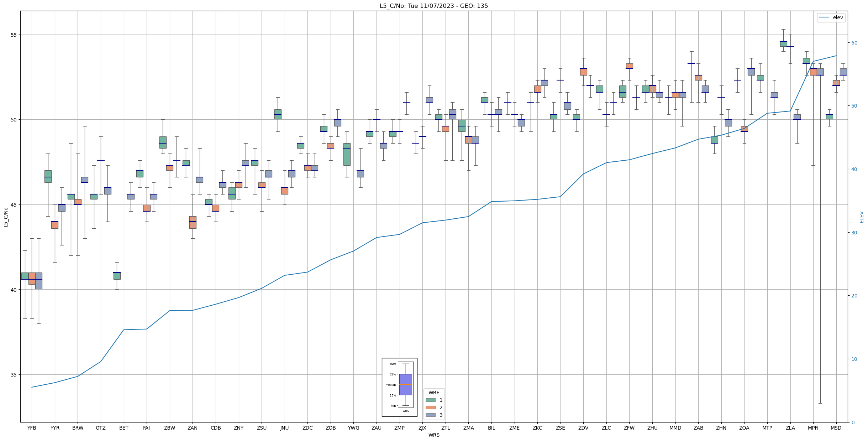Click the ZAU x-axis label
This screenshot has width=868, height=441.
[377, 428]
